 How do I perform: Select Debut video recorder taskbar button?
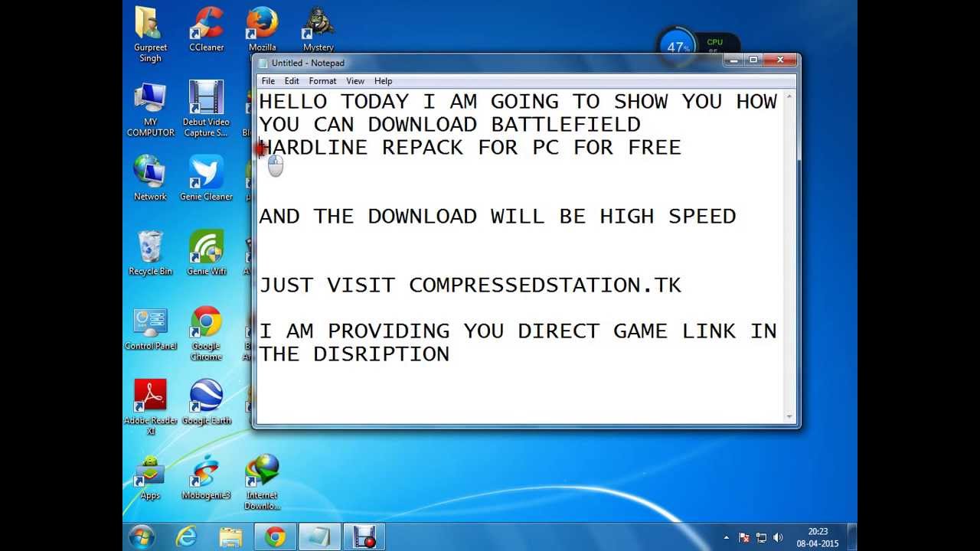coord(364,537)
